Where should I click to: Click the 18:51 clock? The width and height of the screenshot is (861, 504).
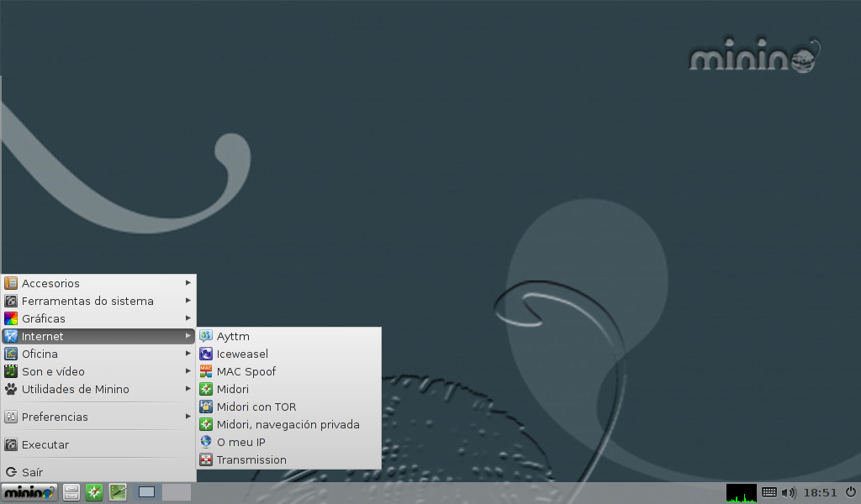tap(821, 492)
